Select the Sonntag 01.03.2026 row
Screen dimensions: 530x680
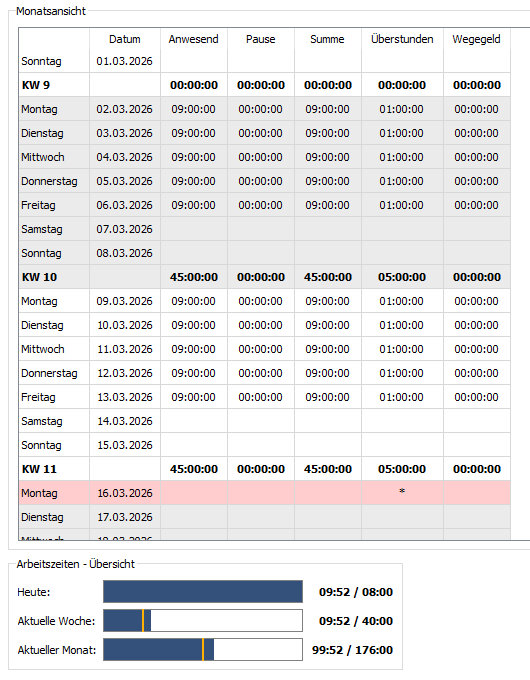point(265,61)
